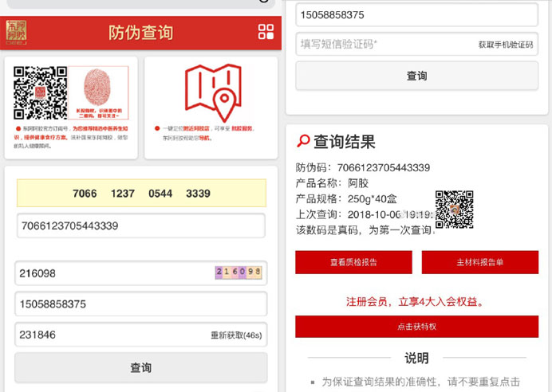Tap the magnifier icon beside 查询结果
Viewport: 552px width, 392px height.
[x=303, y=141]
